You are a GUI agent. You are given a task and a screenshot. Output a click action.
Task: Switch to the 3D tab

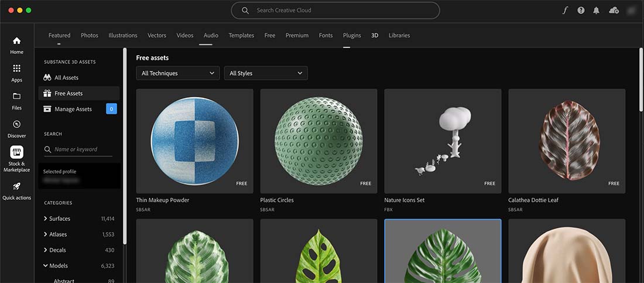375,35
